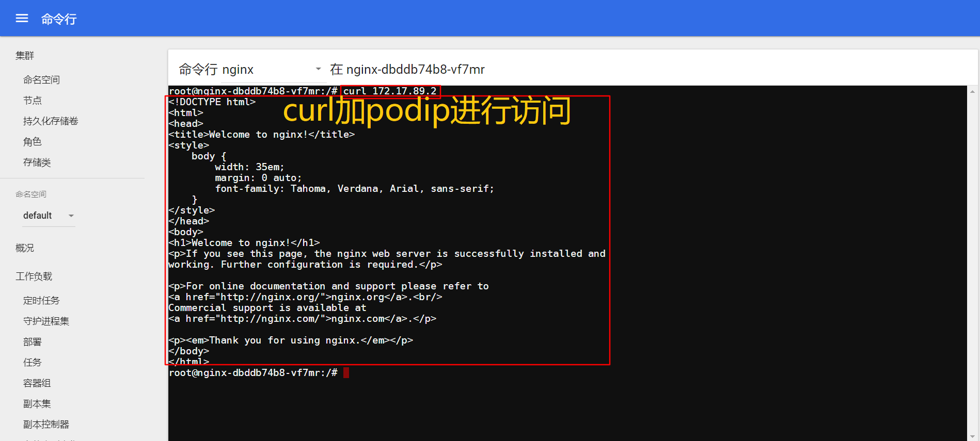
Task: Click the Welcome to nginx title line
Action: tap(262, 135)
